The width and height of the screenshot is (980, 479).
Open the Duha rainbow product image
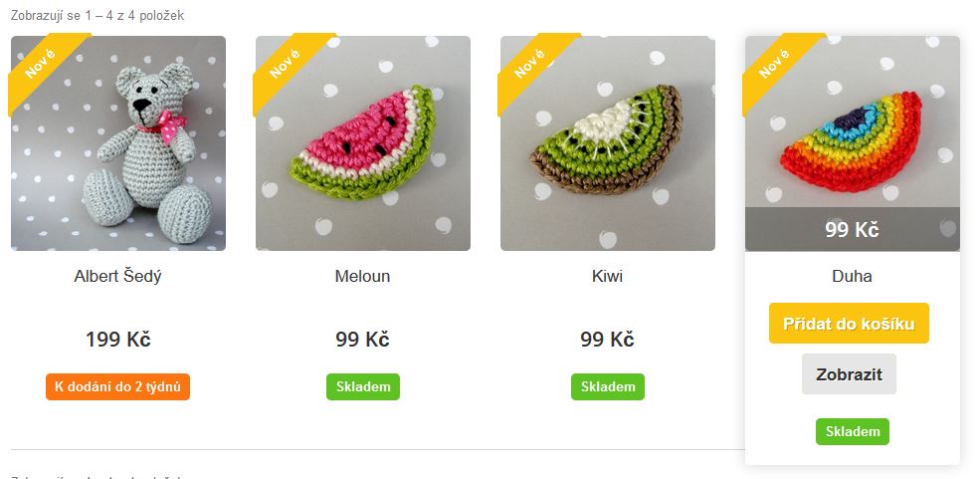pyautogui.click(x=853, y=121)
